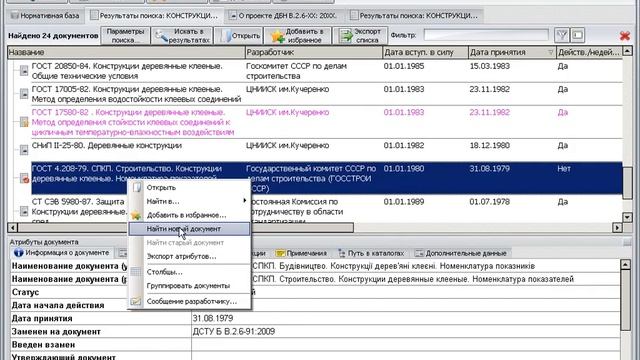Choose Группировать документы in the context menu
This screenshot has height=360, width=640.
click(188, 285)
